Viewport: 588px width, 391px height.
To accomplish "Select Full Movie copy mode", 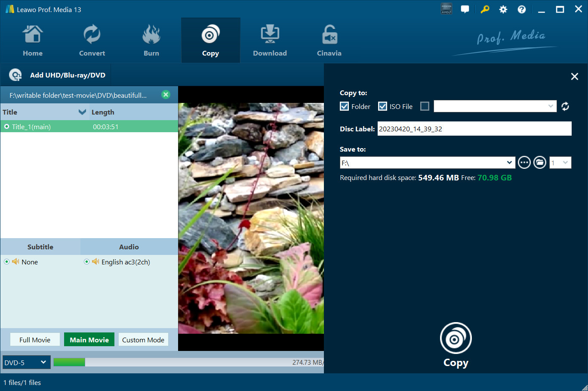I will [x=35, y=340].
